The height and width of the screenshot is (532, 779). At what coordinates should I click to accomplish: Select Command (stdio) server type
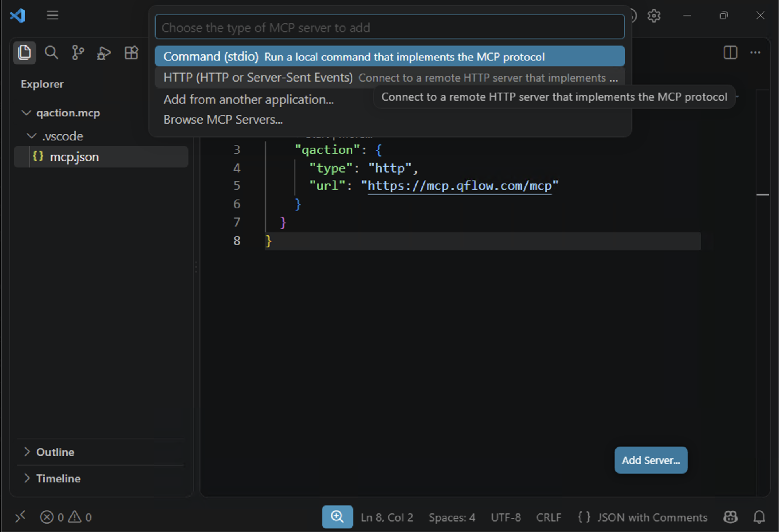tap(389, 56)
